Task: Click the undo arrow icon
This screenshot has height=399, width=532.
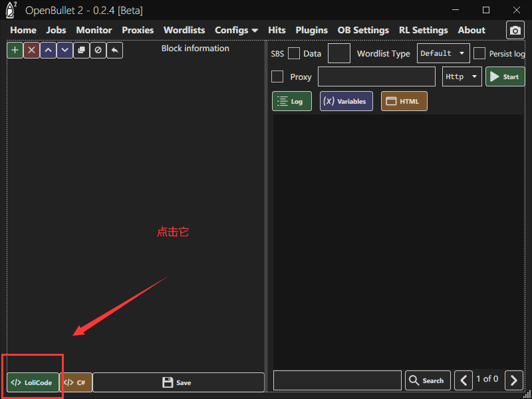Action: point(114,51)
